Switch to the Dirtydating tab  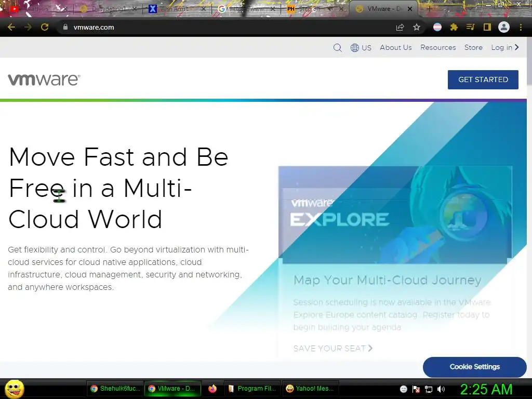click(108, 9)
